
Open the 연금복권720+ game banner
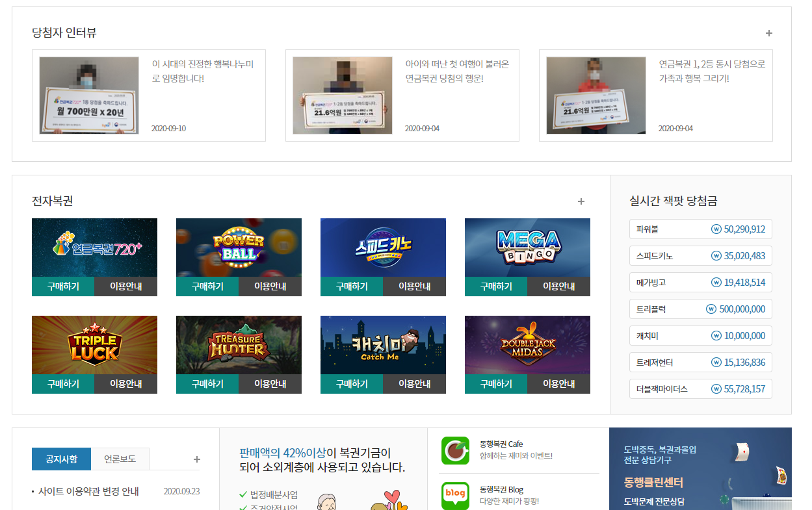[94, 248]
